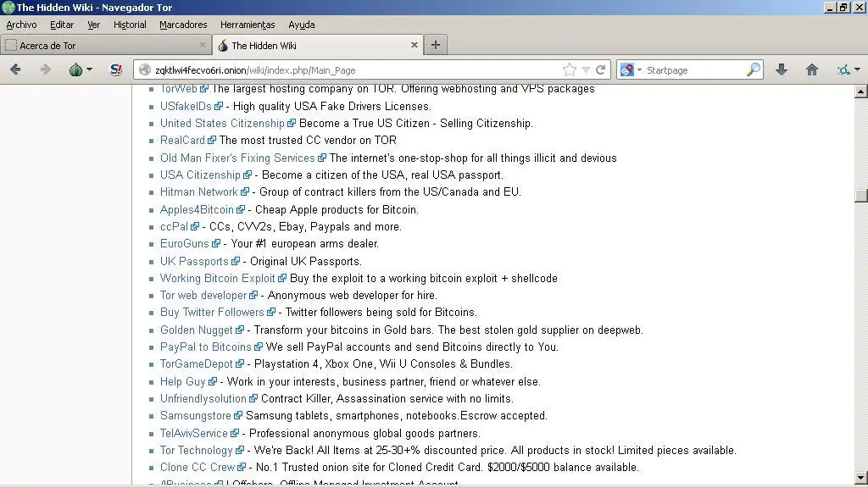The height and width of the screenshot is (488, 868).
Task: Open the Historial menu
Action: click(130, 25)
